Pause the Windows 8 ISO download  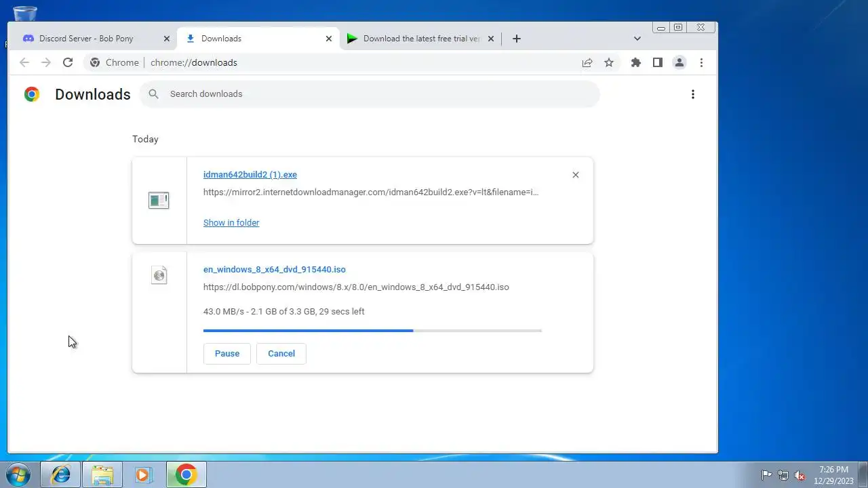pos(227,353)
